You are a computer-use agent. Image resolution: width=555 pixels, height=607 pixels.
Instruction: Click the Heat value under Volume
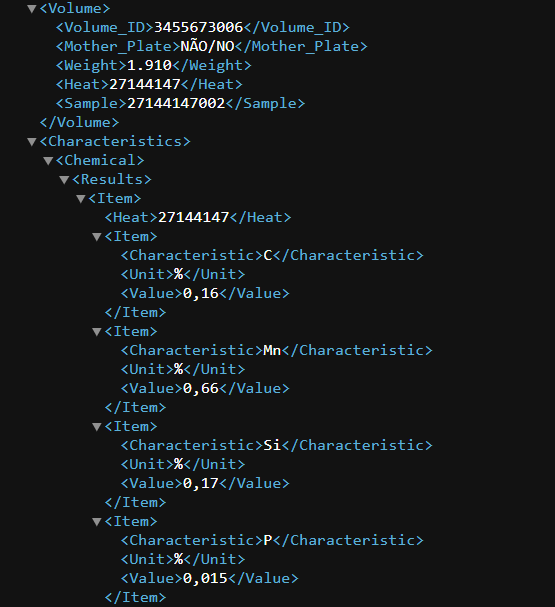tap(145, 84)
